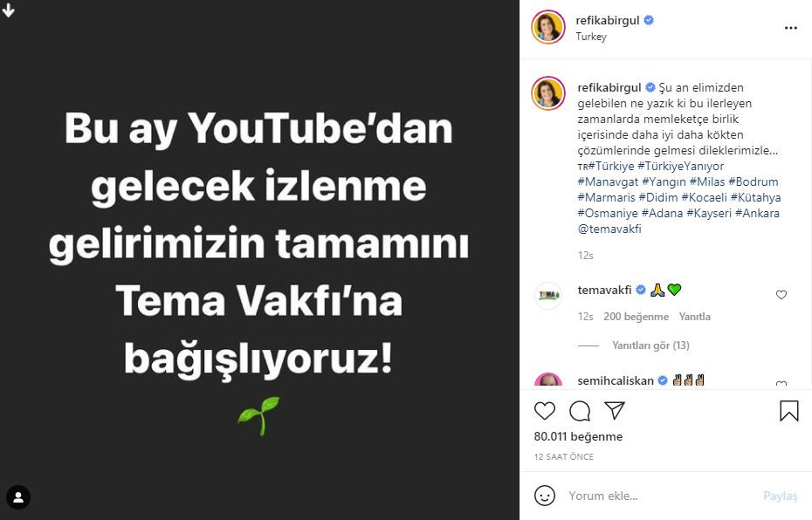Click the down arrow at image corner
The width and height of the screenshot is (812, 520).
[x=8, y=10]
